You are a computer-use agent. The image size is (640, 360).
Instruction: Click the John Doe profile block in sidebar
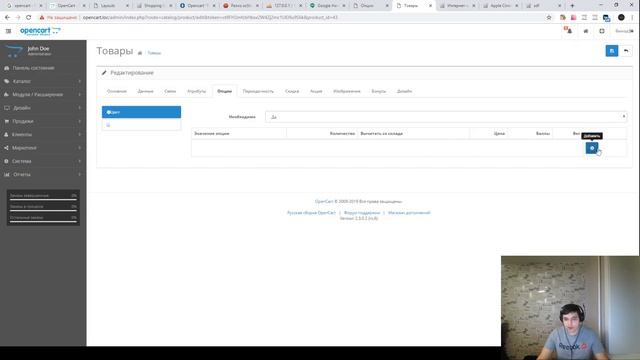click(43, 51)
